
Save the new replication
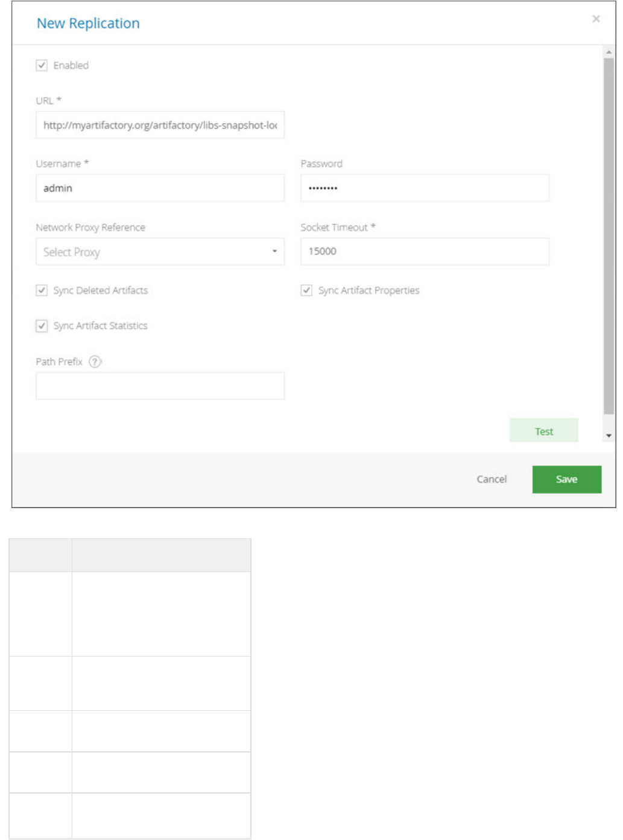pyautogui.click(x=566, y=479)
